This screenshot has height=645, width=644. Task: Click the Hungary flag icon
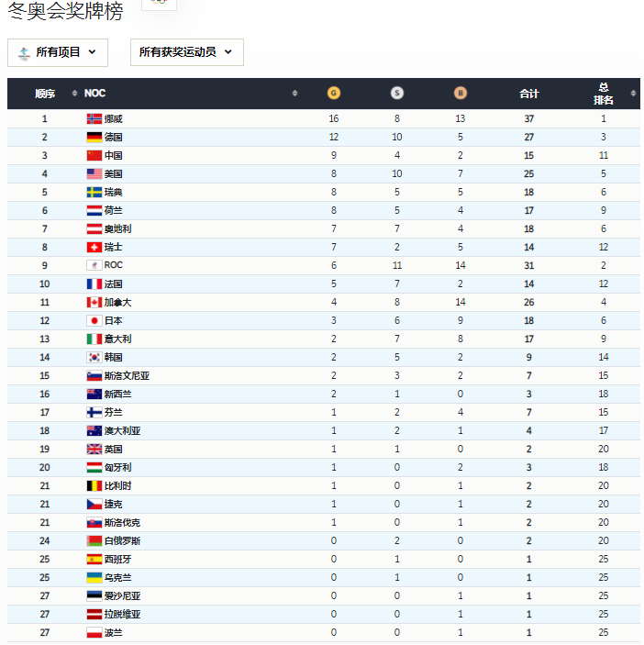click(x=94, y=467)
